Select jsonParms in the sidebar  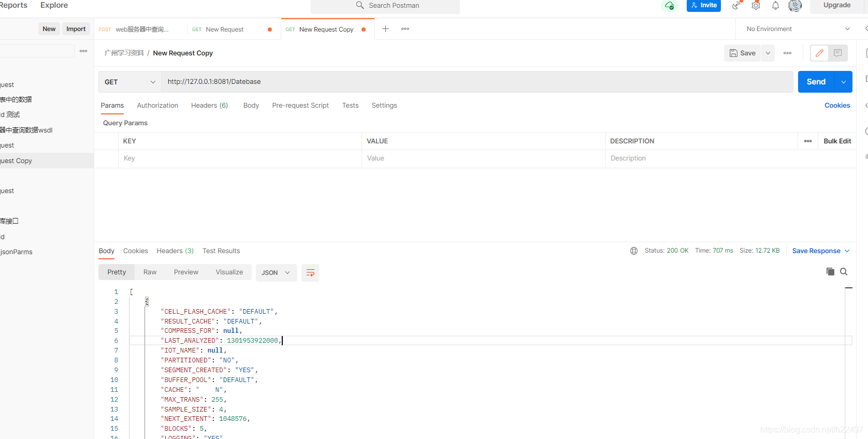[17, 252]
